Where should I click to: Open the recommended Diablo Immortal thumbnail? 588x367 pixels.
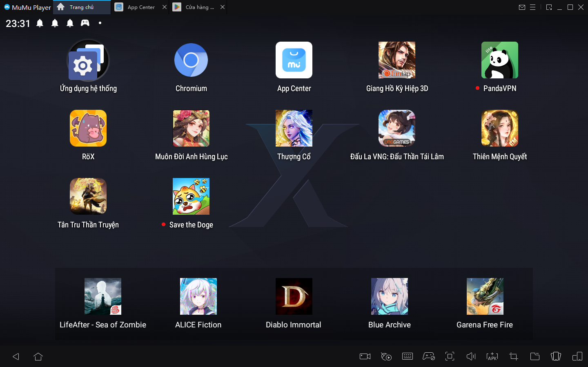(294, 296)
